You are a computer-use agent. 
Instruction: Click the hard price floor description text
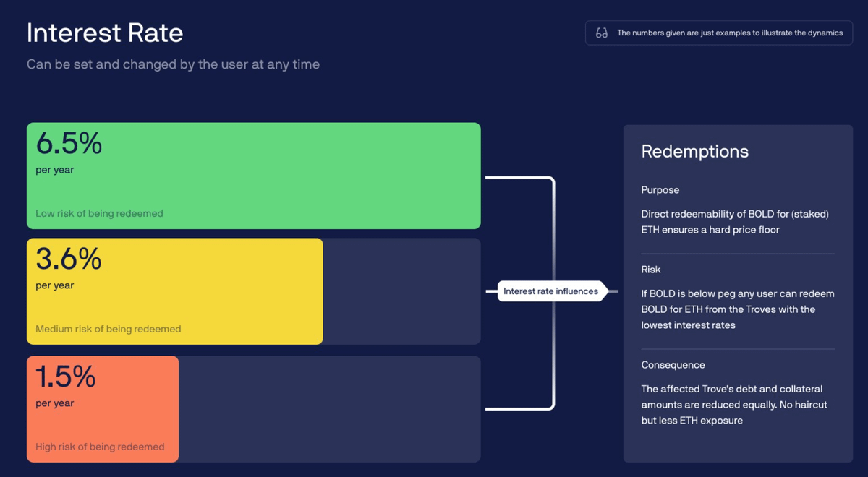(734, 222)
